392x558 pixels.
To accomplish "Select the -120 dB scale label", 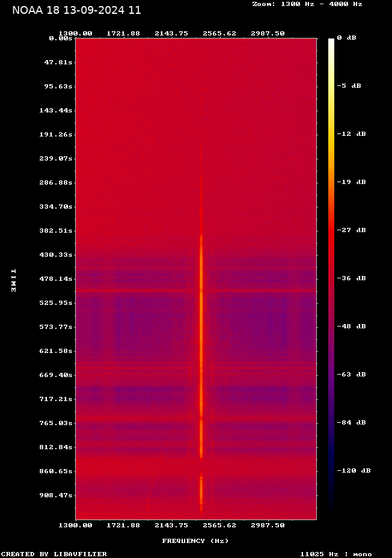I will tap(354, 471).
